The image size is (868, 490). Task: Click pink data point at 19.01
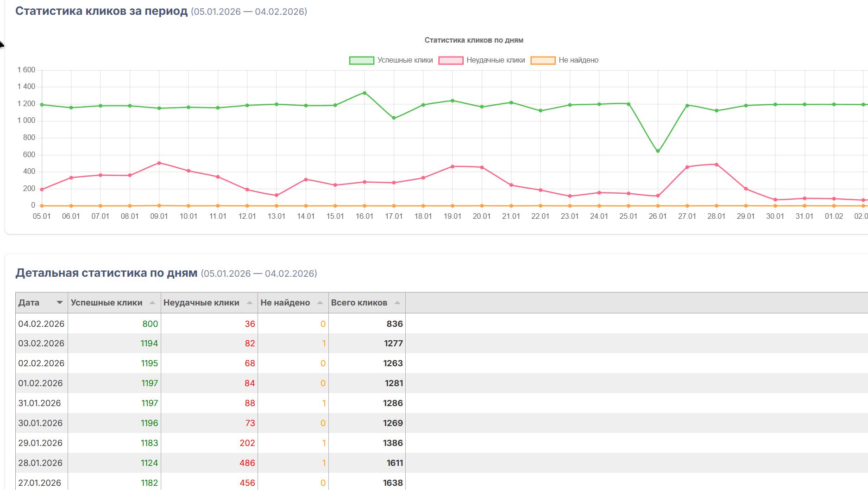pyautogui.click(x=453, y=166)
